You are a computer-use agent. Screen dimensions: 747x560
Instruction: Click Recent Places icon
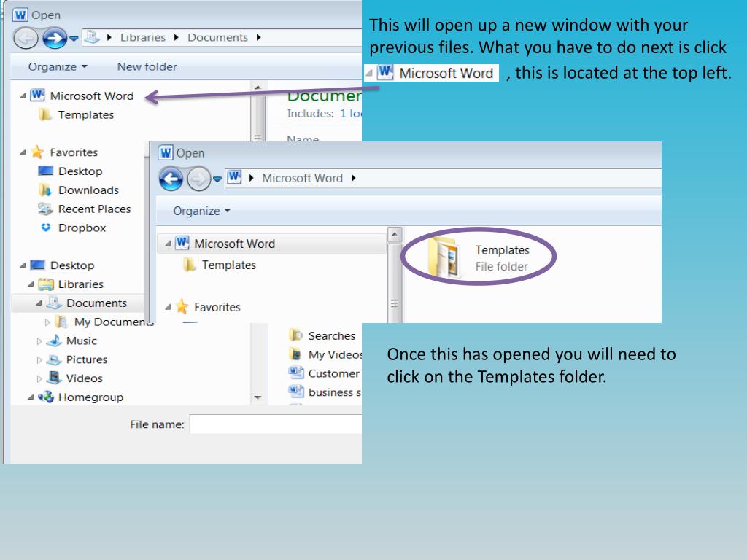point(44,209)
